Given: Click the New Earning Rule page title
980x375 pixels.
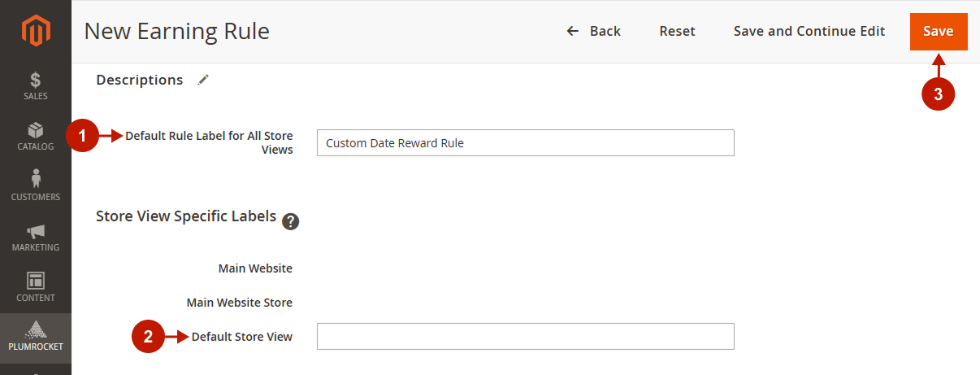Looking at the screenshot, I should (x=177, y=32).
